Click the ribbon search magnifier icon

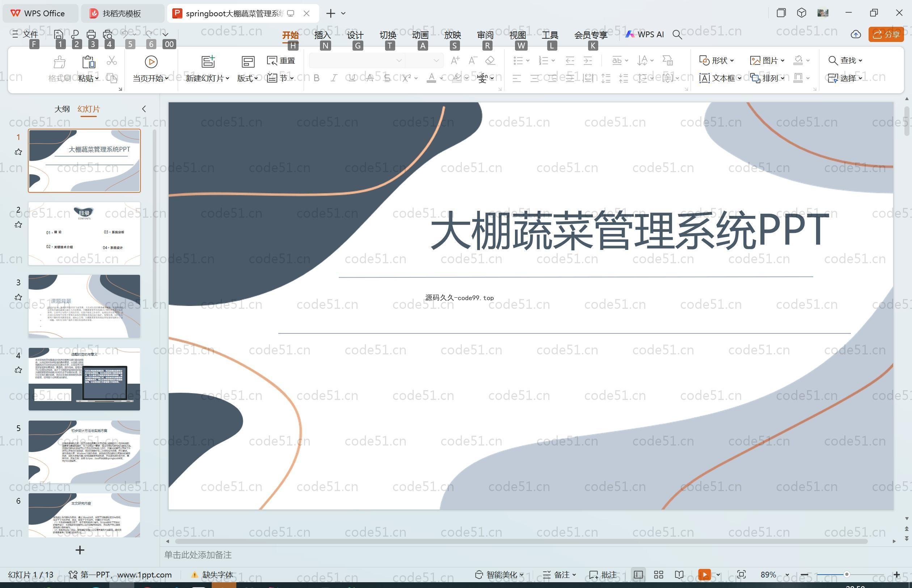pyautogui.click(x=677, y=34)
